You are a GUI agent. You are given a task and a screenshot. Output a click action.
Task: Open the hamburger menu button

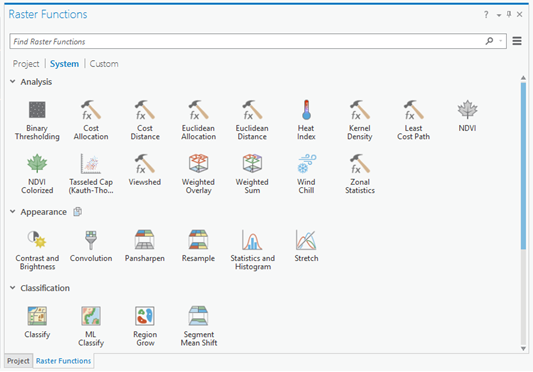[x=517, y=41]
